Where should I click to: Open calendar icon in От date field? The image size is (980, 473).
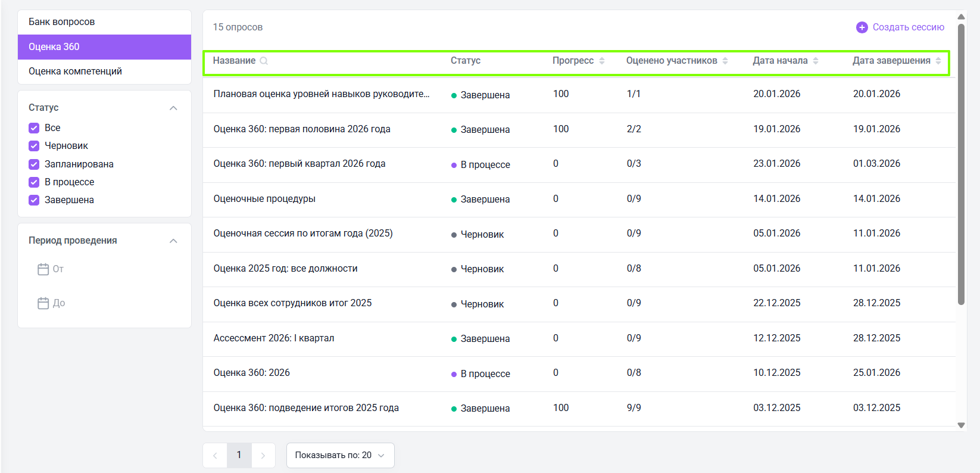(x=43, y=269)
